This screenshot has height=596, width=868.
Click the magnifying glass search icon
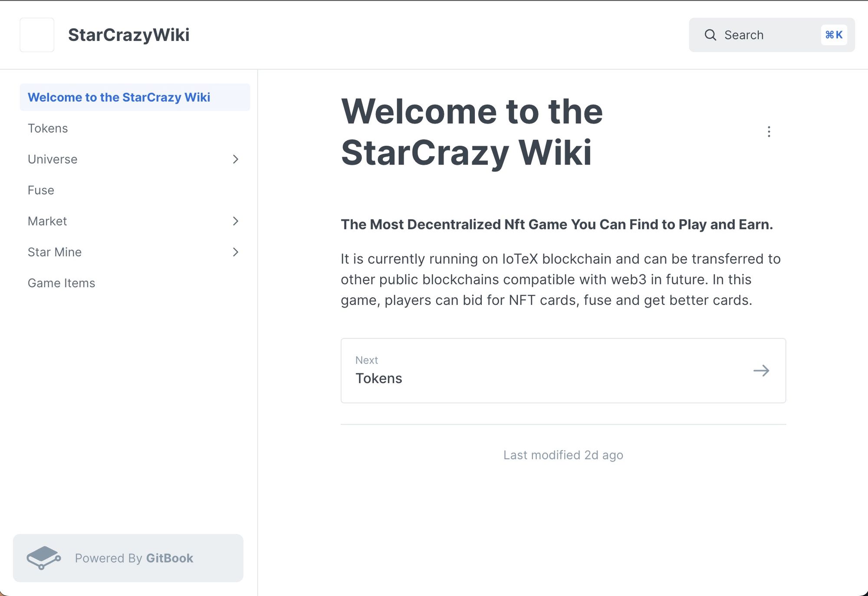710,35
